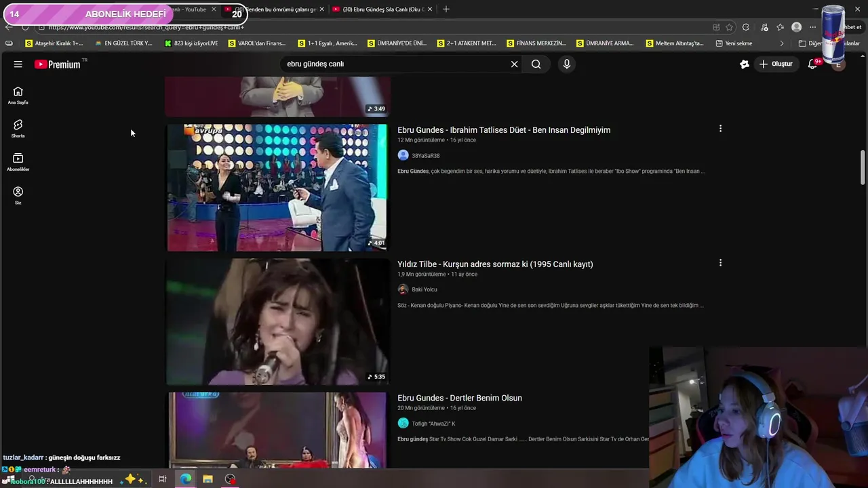Go to Ana Sayfa in the sidebar
Viewport: 868px width, 488px height.
click(18, 96)
